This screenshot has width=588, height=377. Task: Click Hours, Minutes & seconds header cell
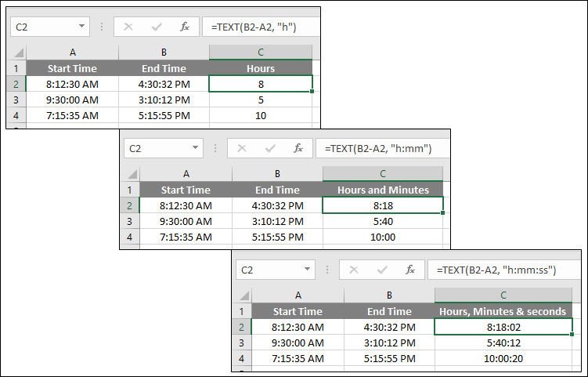[503, 311]
